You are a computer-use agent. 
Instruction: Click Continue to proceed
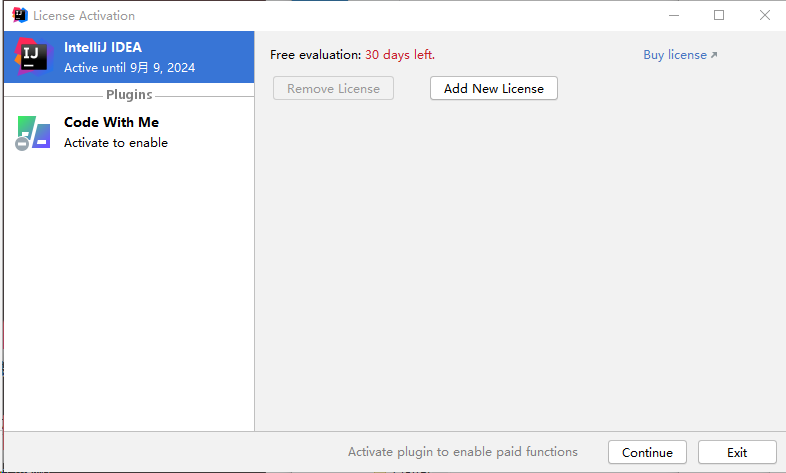click(647, 452)
